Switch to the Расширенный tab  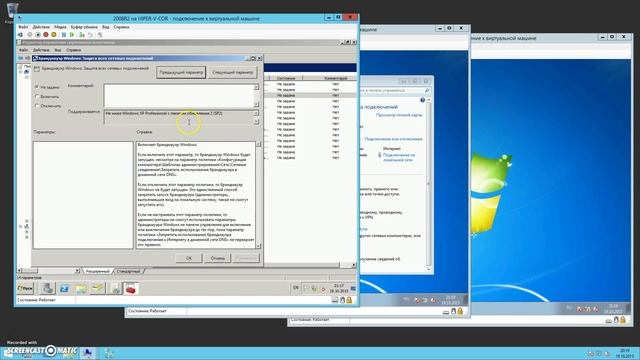pyautogui.click(x=98, y=271)
